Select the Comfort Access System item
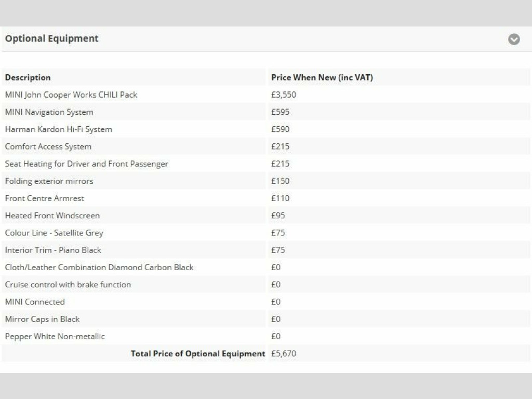The width and height of the screenshot is (532, 399). point(48,147)
